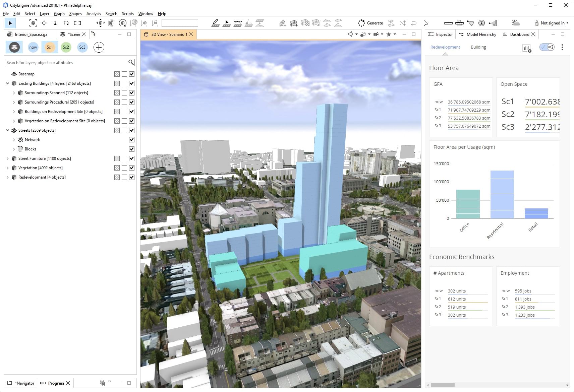Uncheck visibility for Existing Buildings layer
The height and width of the screenshot is (392, 574).
pos(132,83)
